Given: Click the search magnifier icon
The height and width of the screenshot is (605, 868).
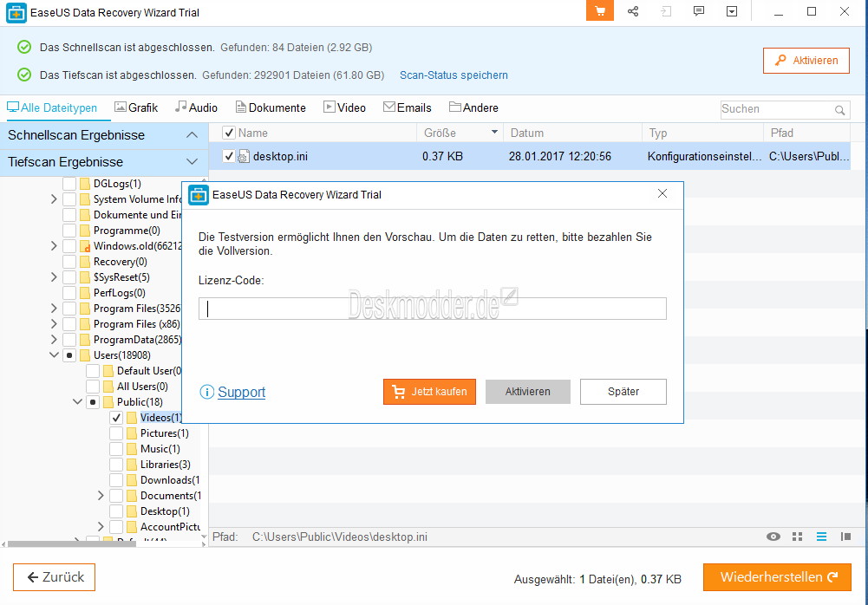Looking at the screenshot, I should 839,109.
